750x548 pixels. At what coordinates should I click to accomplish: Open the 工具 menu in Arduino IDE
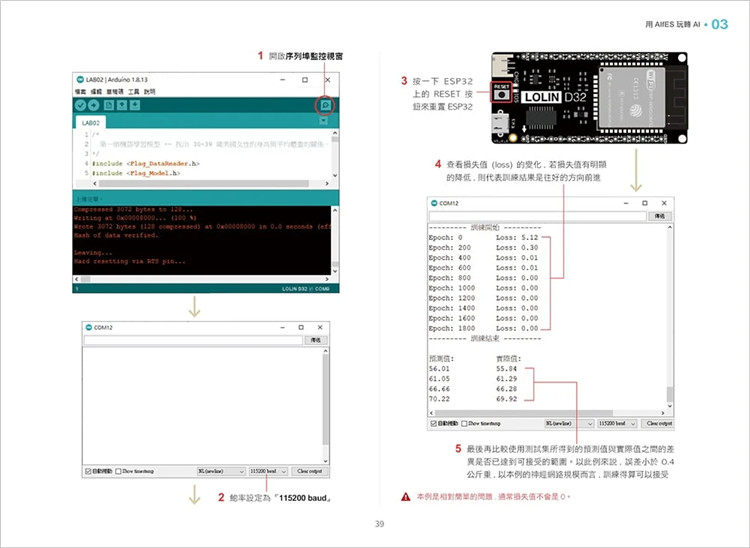[133, 91]
